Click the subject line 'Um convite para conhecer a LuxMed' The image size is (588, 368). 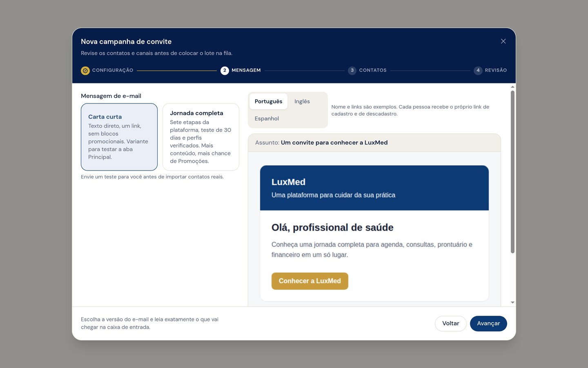click(334, 143)
